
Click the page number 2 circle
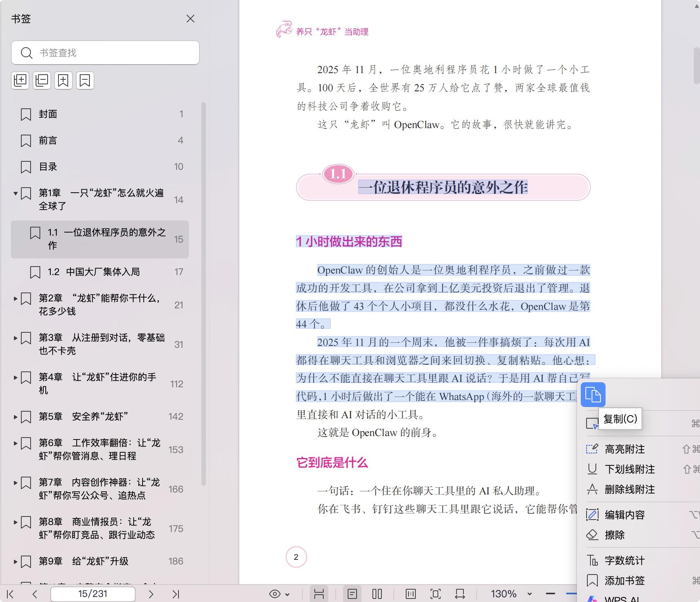point(296,557)
